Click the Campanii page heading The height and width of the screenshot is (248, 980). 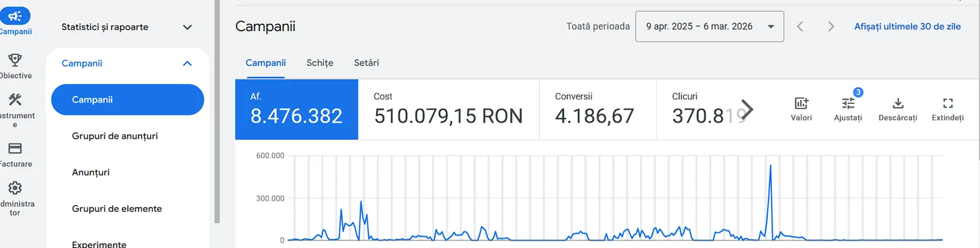265,26
